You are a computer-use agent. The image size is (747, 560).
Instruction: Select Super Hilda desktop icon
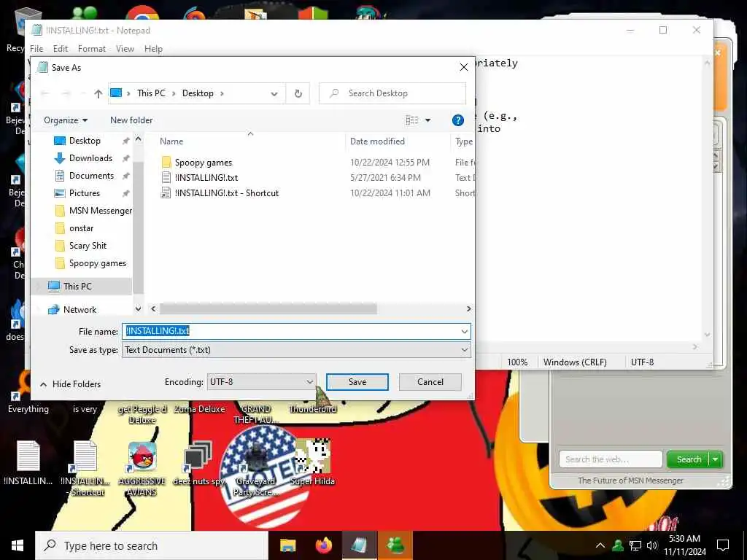pos(312,462)
